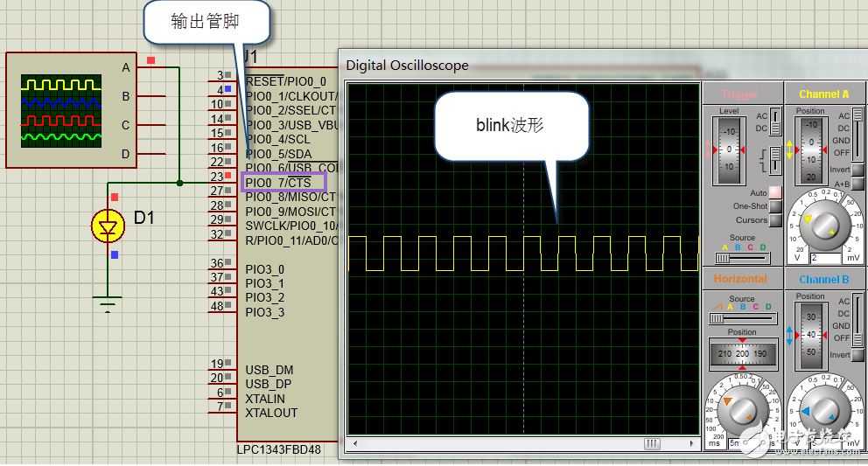Click the USB_DM pin label

[269, 370]
